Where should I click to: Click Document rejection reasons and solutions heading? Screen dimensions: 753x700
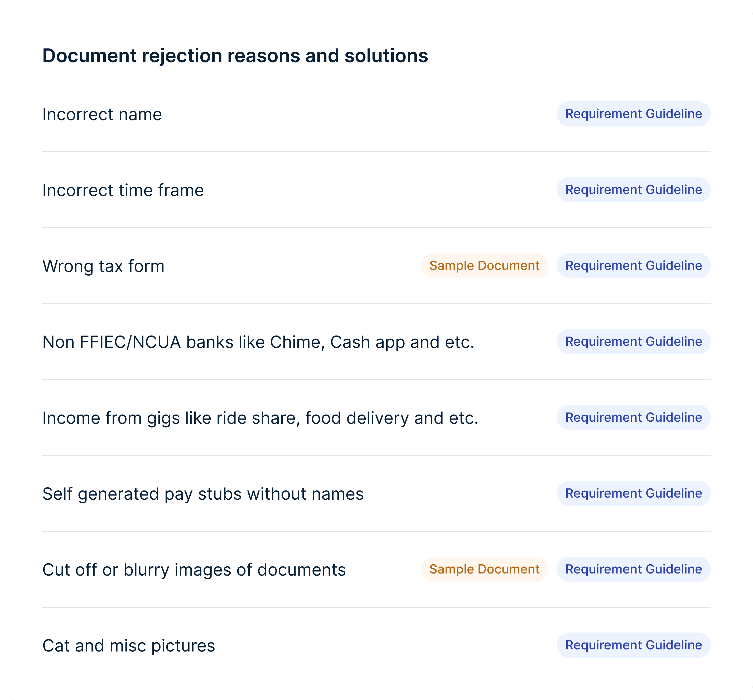click(x=235, y=56)
